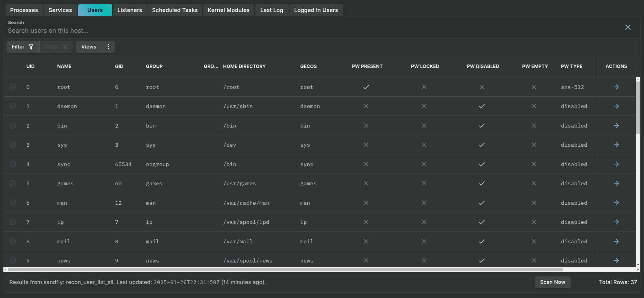Viewport: 644px width, 298px height.
Task: Sort by the PW EMPTY column header
Action: click(x=535, y=66)
